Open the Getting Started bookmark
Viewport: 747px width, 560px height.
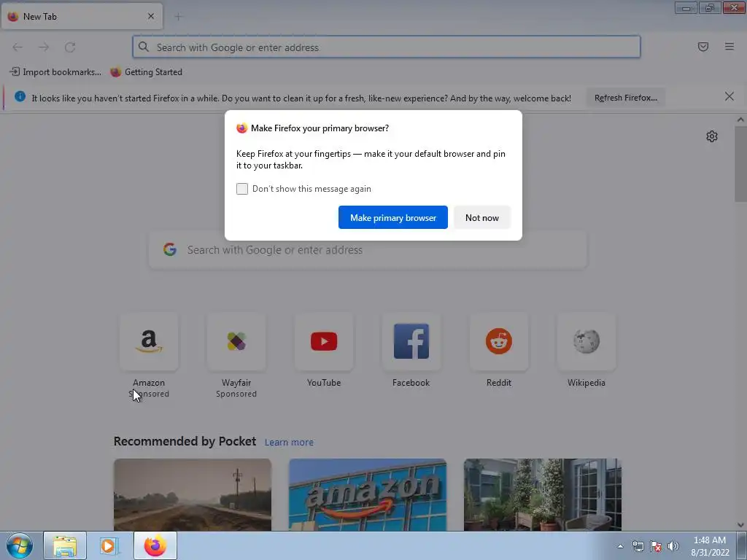point(146,72)
